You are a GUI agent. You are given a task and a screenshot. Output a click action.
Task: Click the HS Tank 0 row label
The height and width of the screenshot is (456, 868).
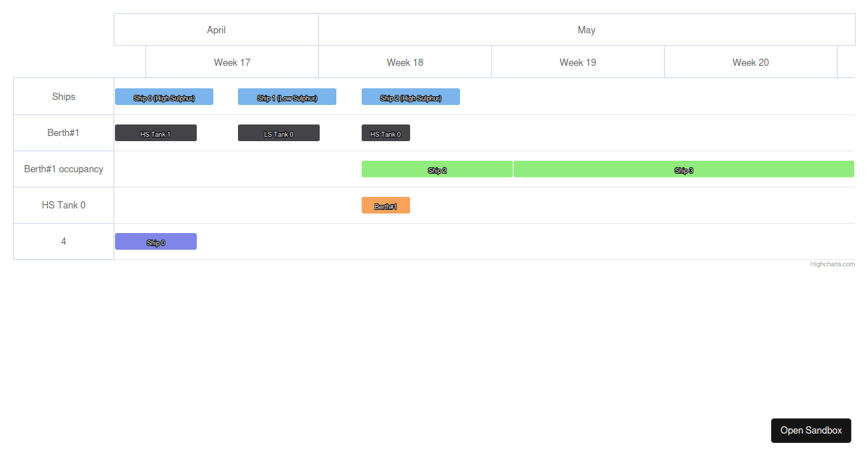pyautogui.click(x=63, y=205)
